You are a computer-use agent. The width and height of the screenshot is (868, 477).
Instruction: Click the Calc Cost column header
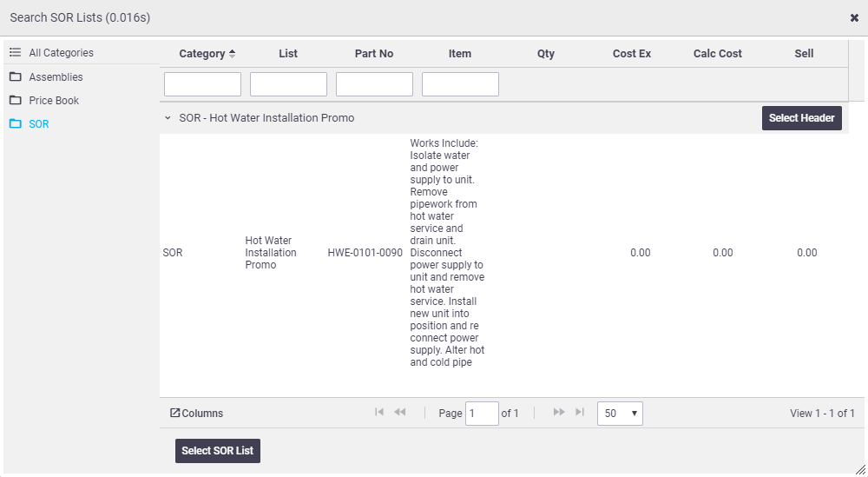718,54
